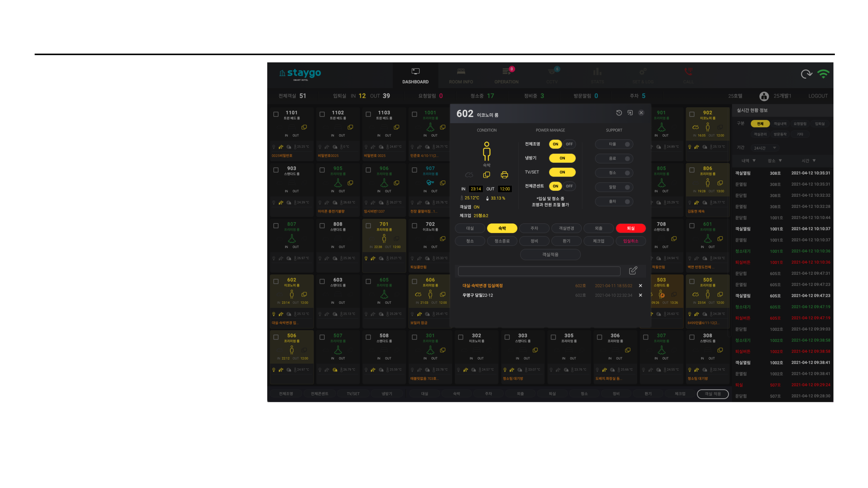Open the 기간 24시간 dropdown
This screenshot has width=868, height=488.
[x=765, y=148]
